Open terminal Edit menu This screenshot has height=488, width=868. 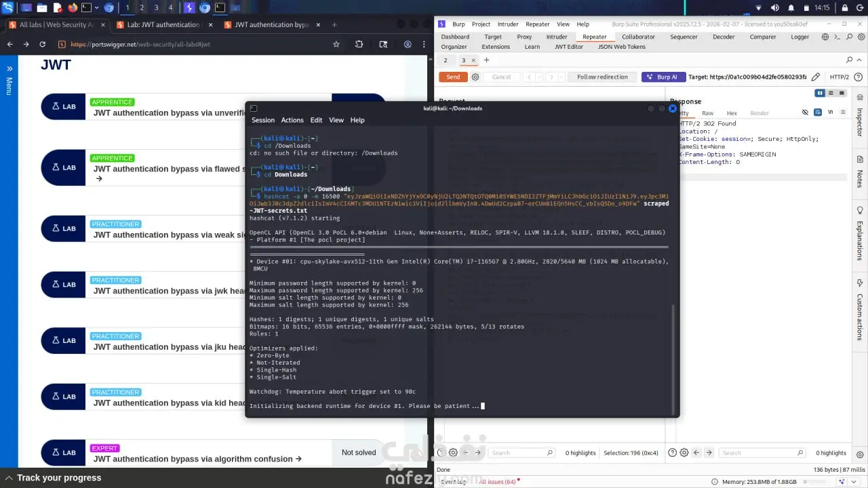pyautogui.click(x=316, y=120)
